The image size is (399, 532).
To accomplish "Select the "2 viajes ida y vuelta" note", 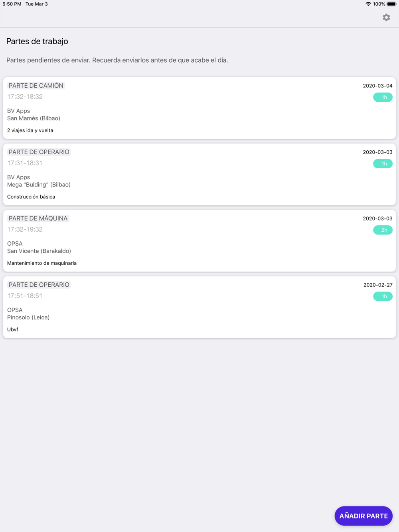I will 30,130.
